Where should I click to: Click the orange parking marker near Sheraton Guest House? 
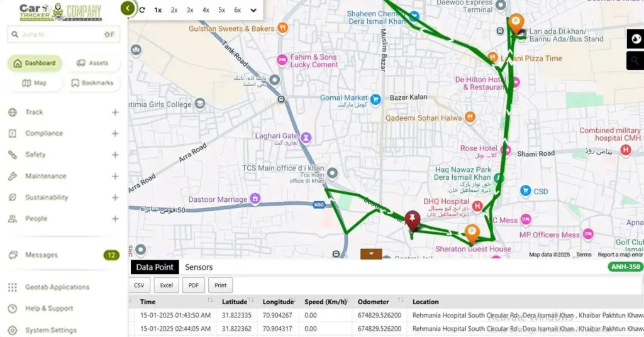coord(472,234)
